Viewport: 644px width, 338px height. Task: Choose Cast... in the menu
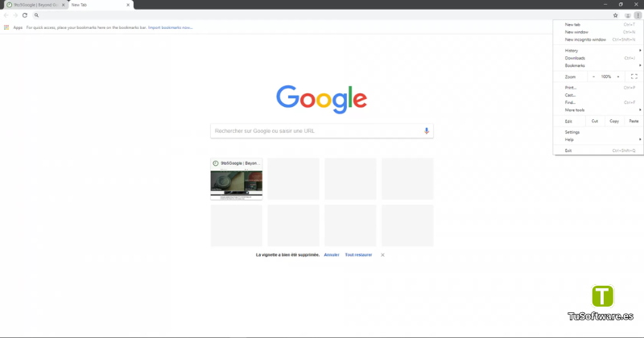coord(598,95)
